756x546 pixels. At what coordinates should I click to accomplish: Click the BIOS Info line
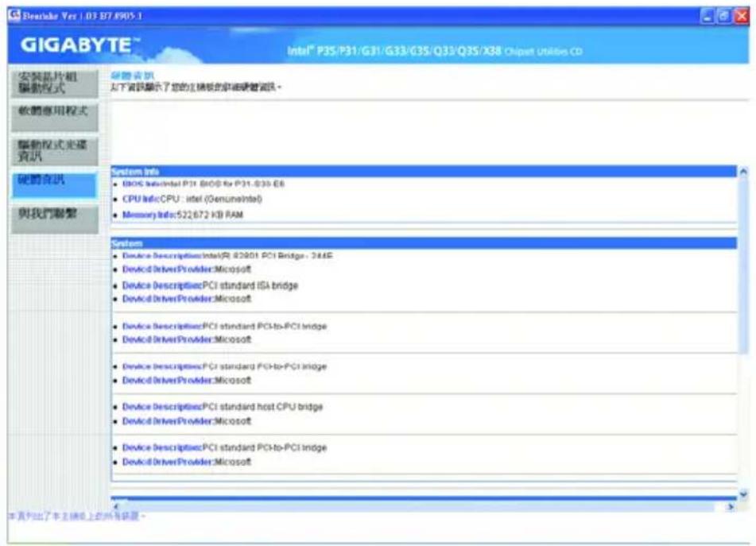click(204, 184)
